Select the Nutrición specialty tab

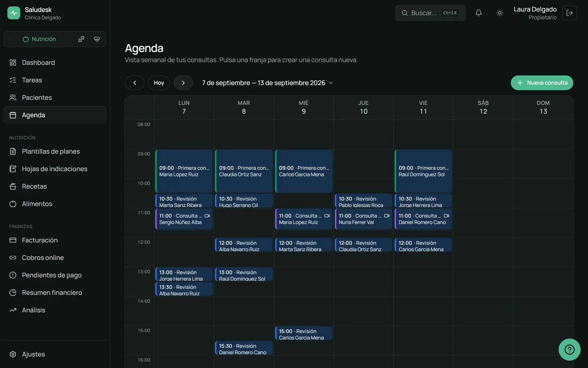coord(39,39)
